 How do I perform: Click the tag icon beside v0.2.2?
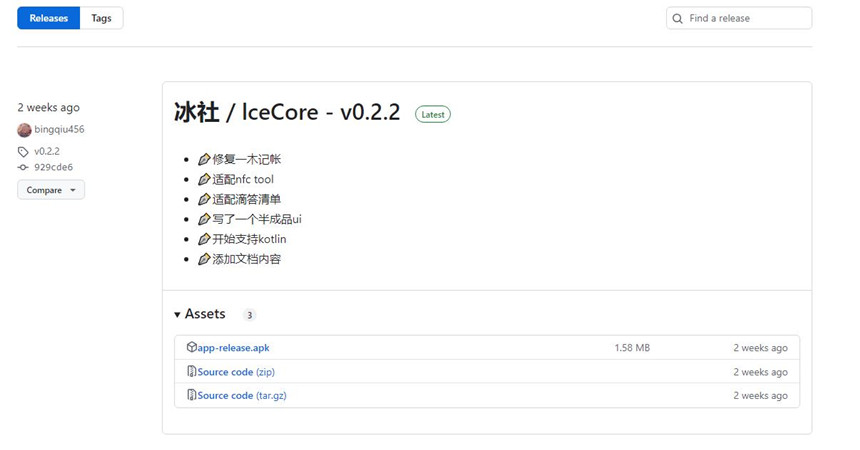click(23, 152)
